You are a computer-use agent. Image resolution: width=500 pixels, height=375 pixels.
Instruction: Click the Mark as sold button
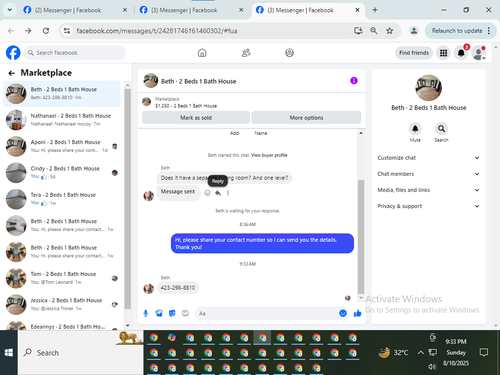196,118
